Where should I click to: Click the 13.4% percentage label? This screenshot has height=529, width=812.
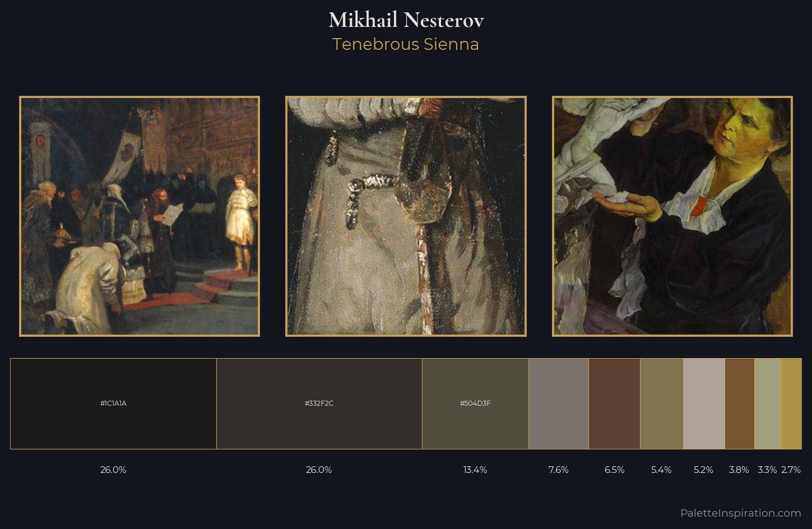[475, 470]
